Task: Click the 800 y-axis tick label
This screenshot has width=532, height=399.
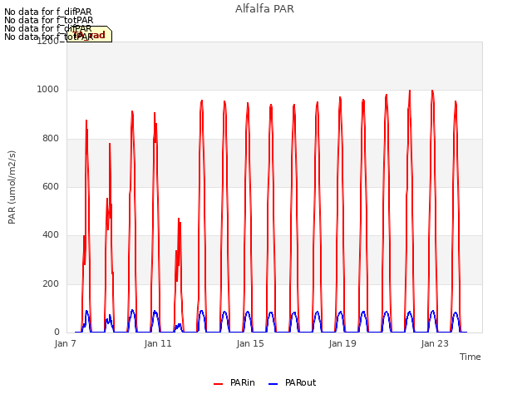Action: point(51,139)
